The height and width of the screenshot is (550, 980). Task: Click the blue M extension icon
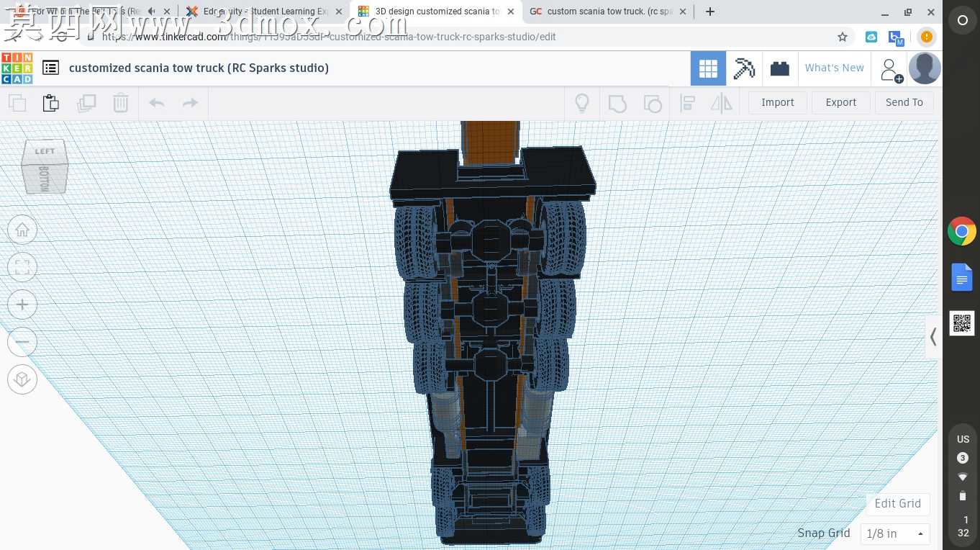896,37
